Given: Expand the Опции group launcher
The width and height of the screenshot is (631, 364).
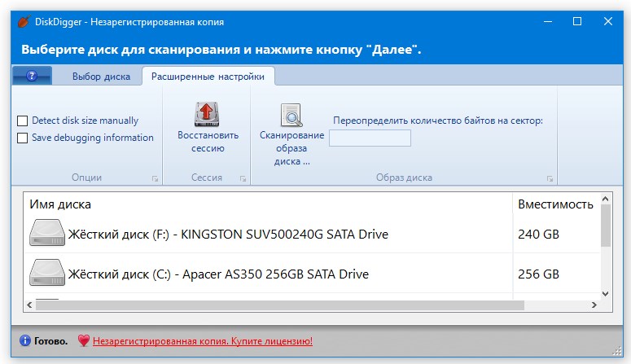Looking at the screenshot, I should tap(156, 178).
